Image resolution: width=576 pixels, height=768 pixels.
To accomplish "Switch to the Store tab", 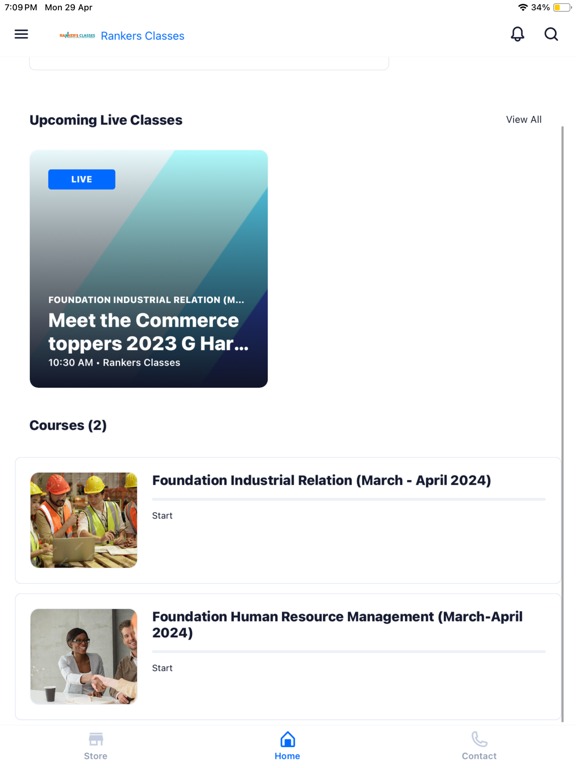I will tap(96, 746).
